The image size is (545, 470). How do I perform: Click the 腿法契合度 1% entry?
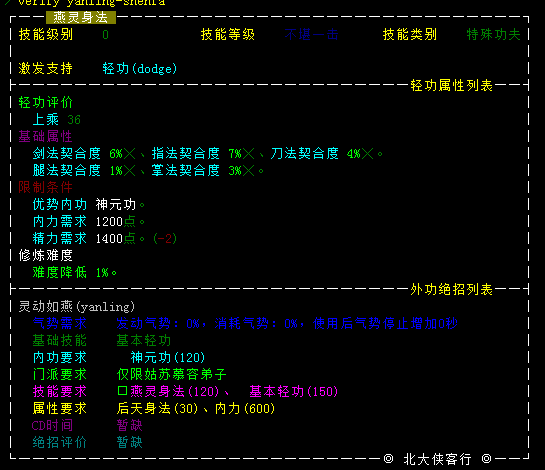point(84,170)
